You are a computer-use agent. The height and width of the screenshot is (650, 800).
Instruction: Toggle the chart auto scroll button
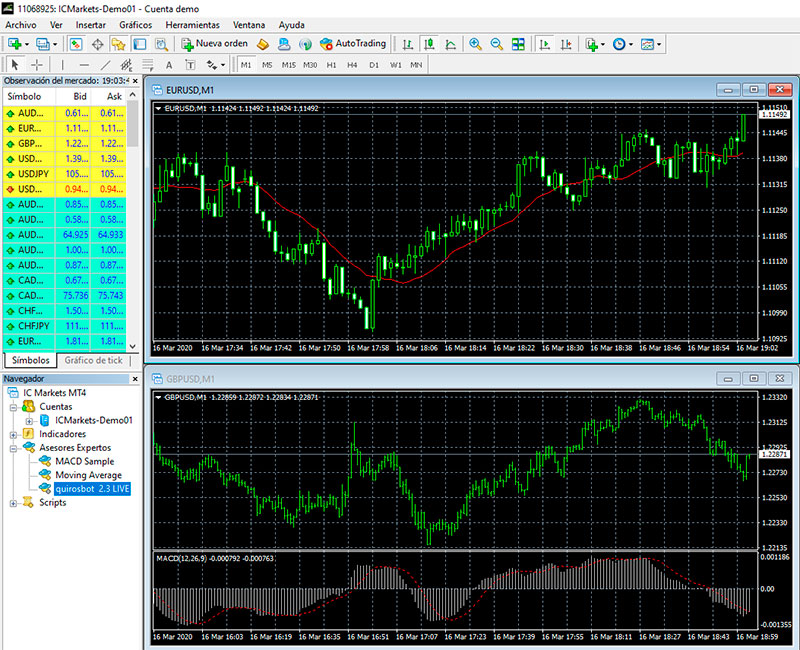[545, 44]
